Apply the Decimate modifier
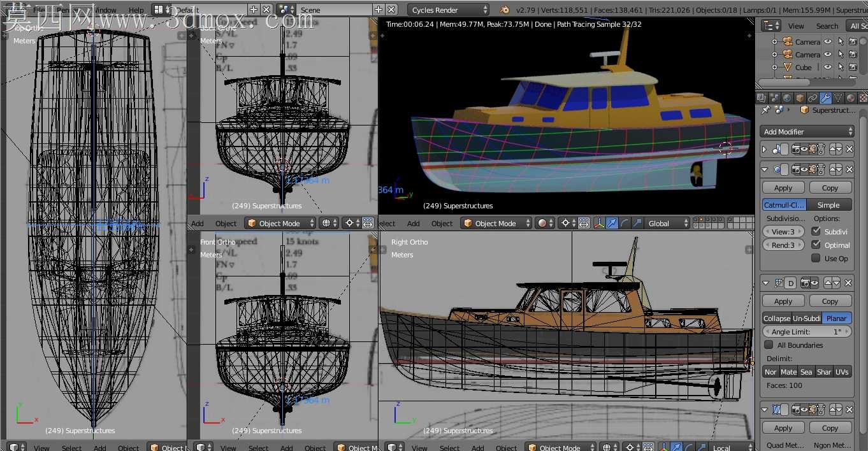Image resolution: width=868 pixels, height=451 pixels. (x=783, y=301)
